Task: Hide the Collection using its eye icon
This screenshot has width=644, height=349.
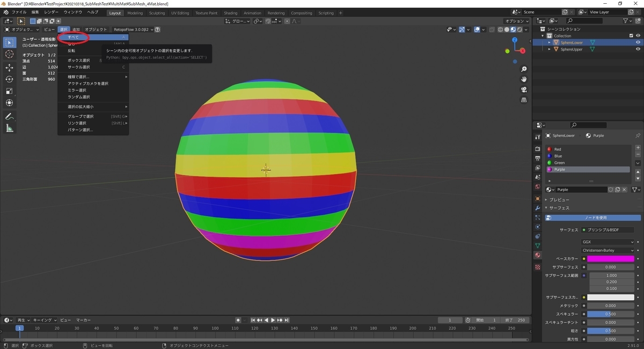Action: 638,36
